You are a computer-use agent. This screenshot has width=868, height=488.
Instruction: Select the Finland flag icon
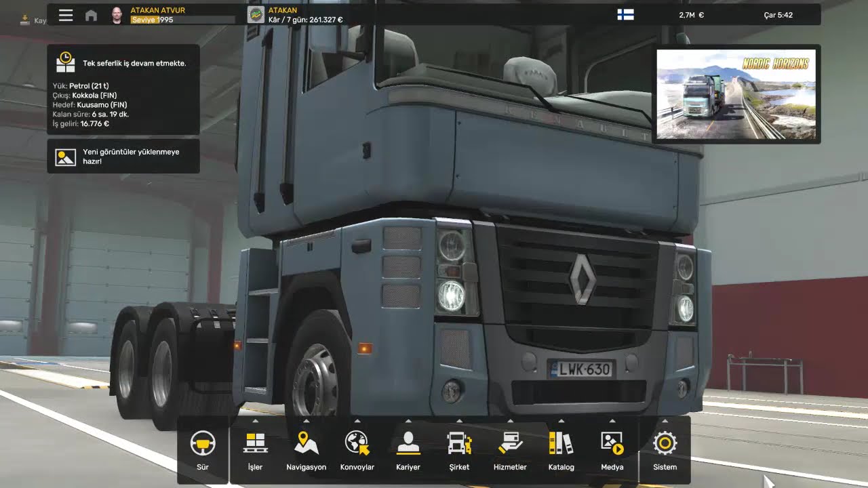625,15
